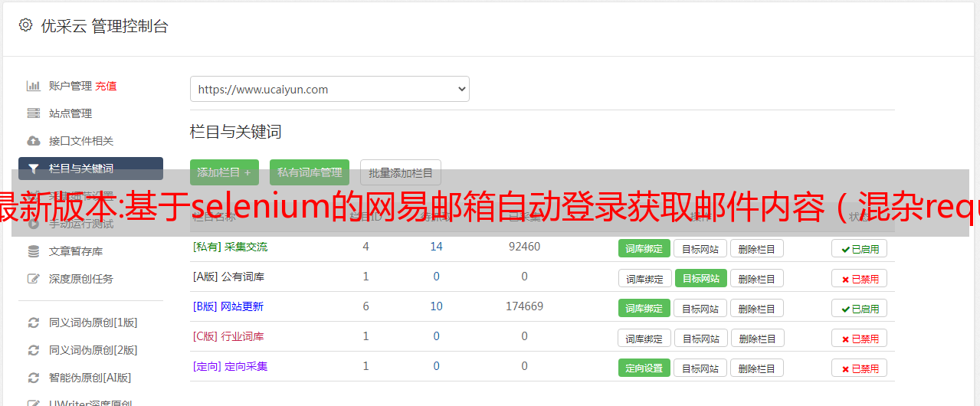Image resolution: width=980 pixels, height=406 pixels.
Task: Click the value 10 in 网站更新 row
Action: click(x=437, y=306)
